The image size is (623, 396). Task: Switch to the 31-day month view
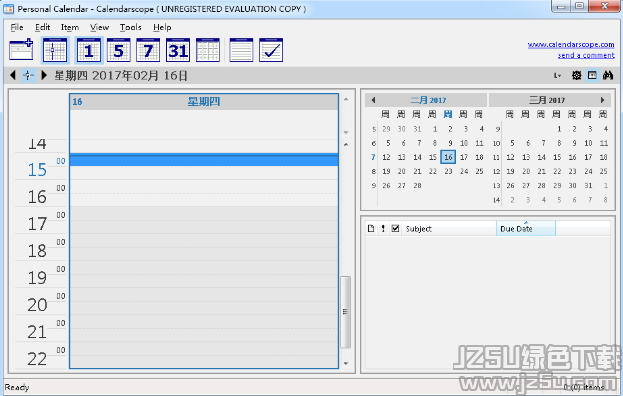[178, 50]
